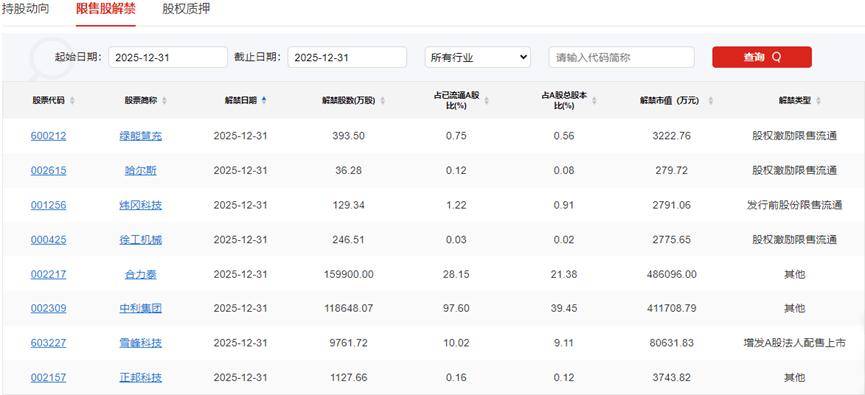Select the 393.50 unlock shares cell
The width and height of the screenshot is (865, 395).
click(349, 136)
